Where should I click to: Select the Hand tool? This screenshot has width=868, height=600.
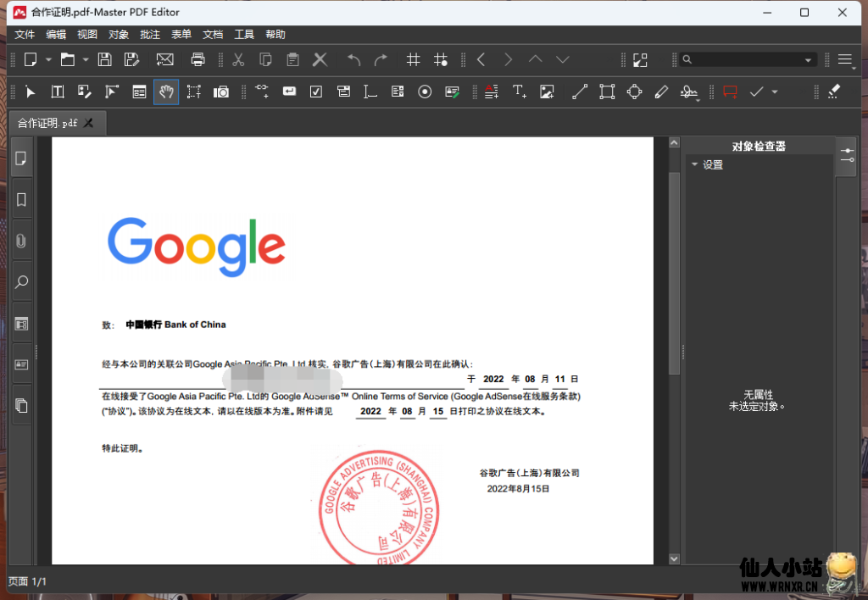(165, 92)
